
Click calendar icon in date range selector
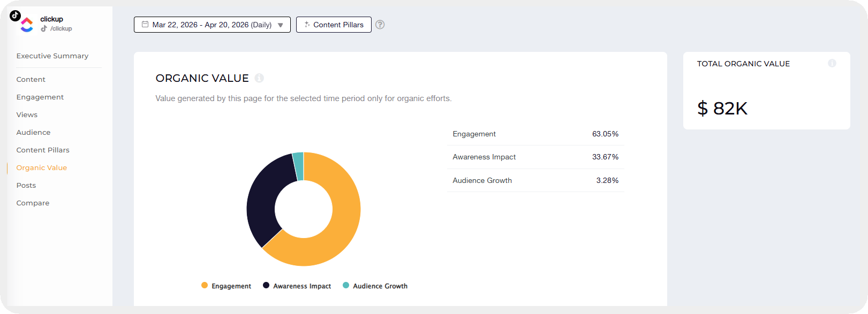[145, 24]
